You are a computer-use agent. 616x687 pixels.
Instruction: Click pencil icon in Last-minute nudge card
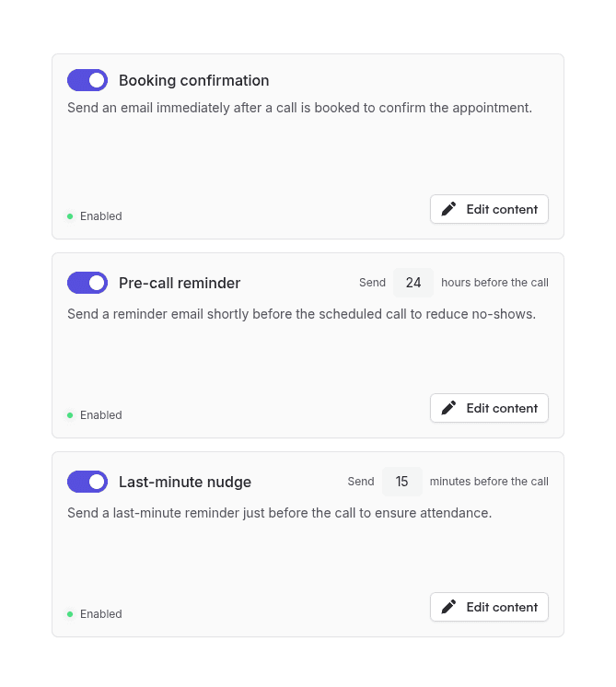[448, 607]
